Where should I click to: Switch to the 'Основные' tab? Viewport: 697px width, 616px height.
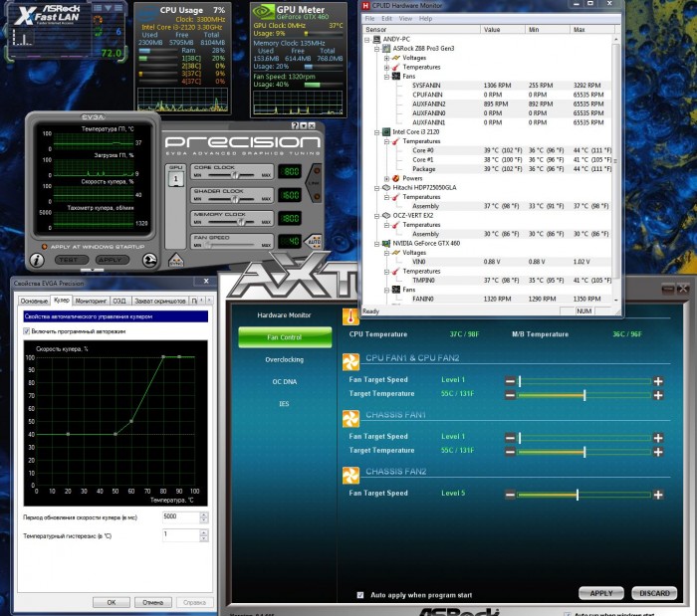34,302
